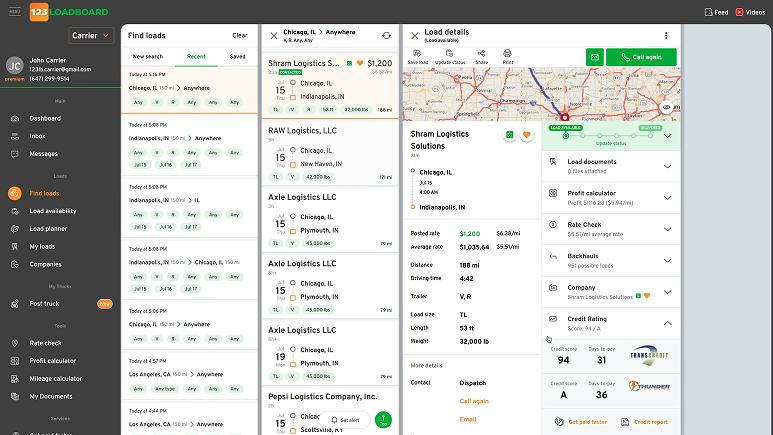Open Axle Logistics load dated 19
The height and width of the screenshot is (435, 773).
(330, 353)
